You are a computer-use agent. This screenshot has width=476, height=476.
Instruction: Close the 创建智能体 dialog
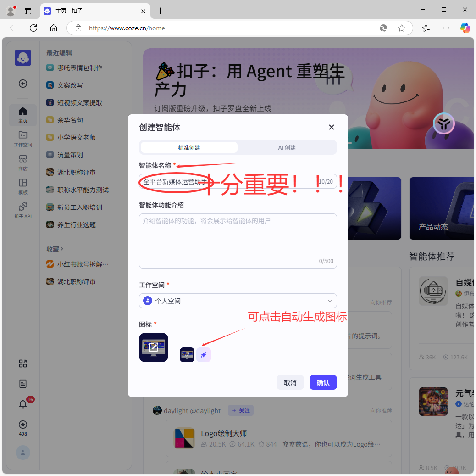332,127
